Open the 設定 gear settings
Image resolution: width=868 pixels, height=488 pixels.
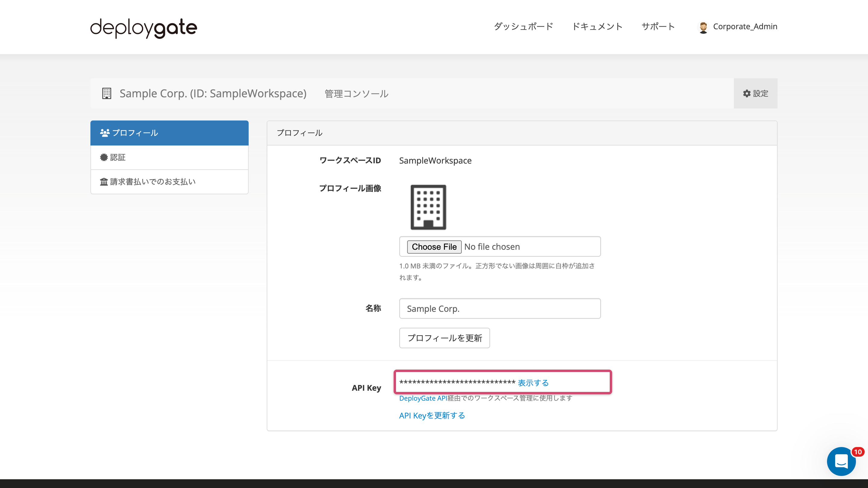[x=756, y=94]
